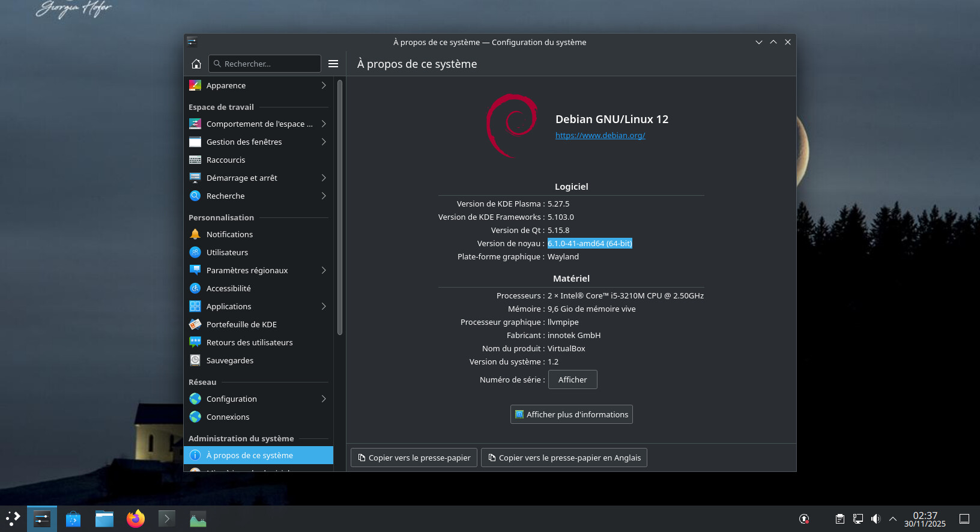Click the volume icon in system tray
Viewport: 980px width, 532px height.
click(876, 519)
